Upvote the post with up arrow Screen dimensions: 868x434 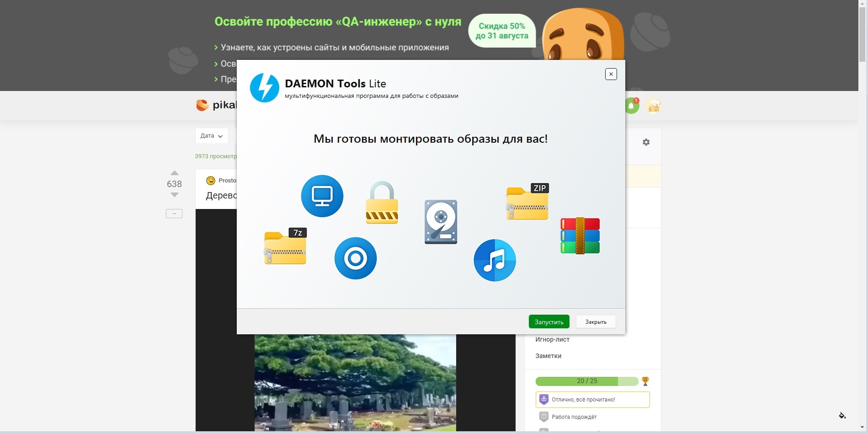click(x=174, y=173)
